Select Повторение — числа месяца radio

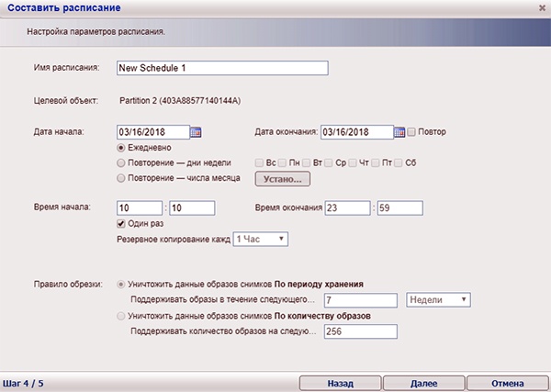click(121, 178)
